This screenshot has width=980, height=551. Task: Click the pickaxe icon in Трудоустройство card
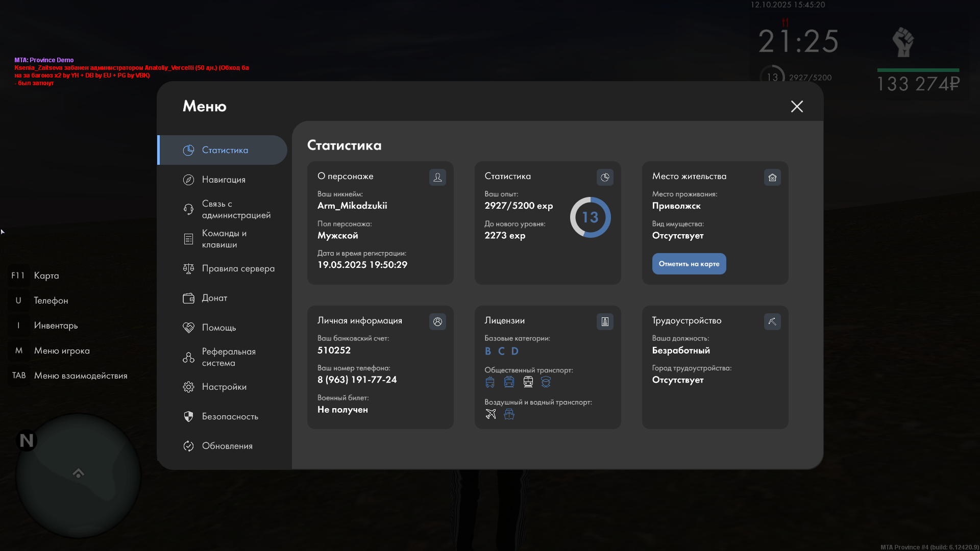[772, 321]
